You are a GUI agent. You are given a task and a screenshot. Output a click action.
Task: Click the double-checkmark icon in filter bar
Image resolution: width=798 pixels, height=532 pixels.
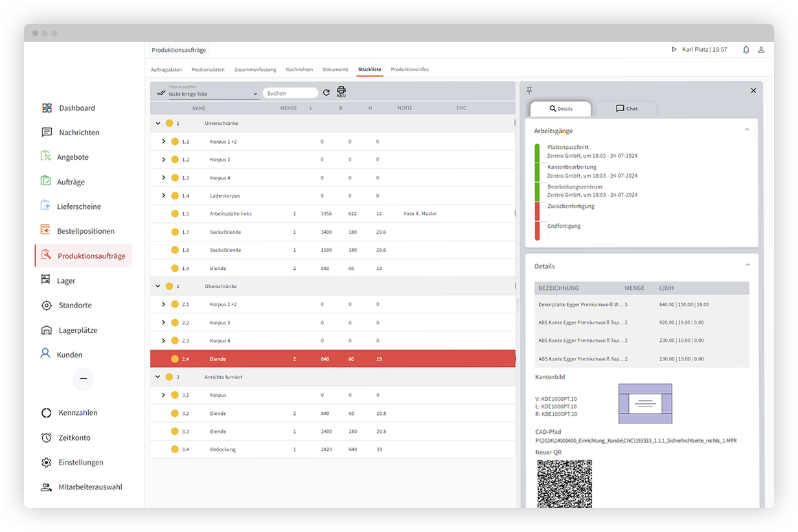coord(161,93)
